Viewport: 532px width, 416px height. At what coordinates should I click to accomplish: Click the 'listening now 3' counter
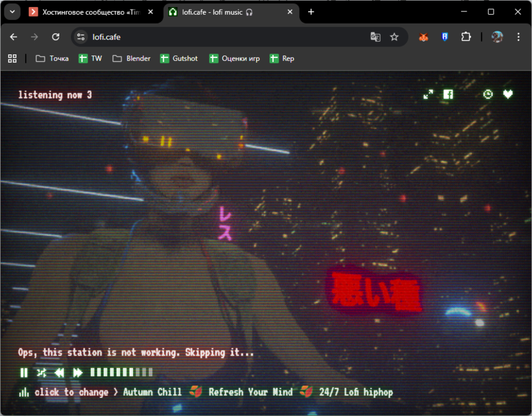pyautogui.click(x=55, y=95)
